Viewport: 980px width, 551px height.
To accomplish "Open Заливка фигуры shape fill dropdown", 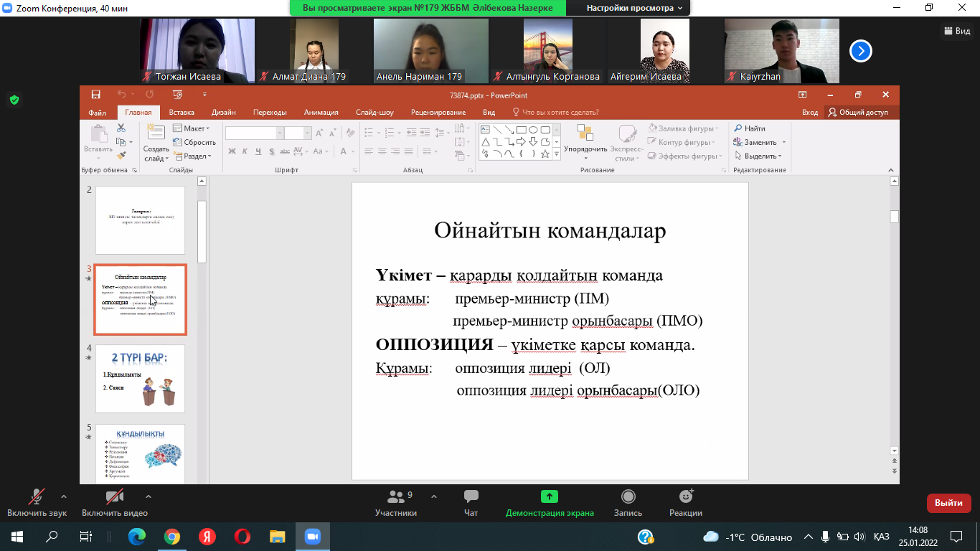I will 684,128.
